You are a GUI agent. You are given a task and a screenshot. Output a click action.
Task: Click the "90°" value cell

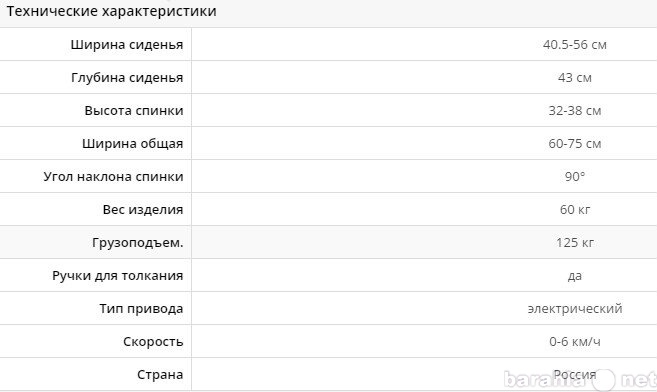click(574, 176)
